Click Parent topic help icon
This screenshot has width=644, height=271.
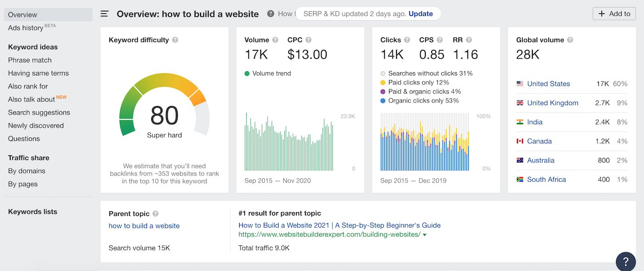click(155, 214)
